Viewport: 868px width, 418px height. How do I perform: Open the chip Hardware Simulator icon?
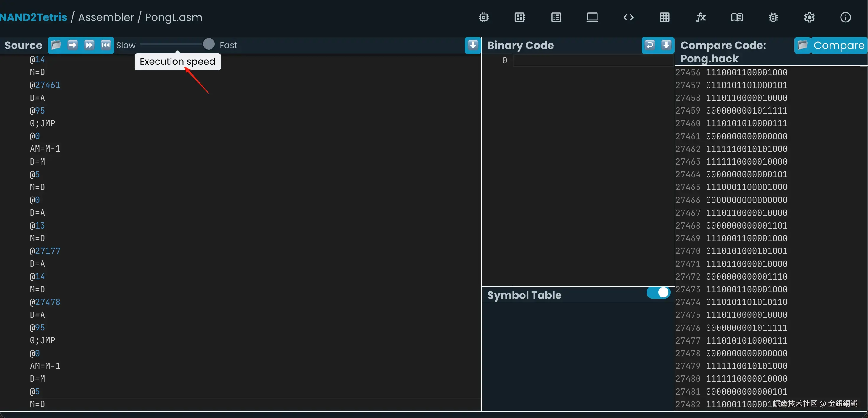click(x=484, y=17)
